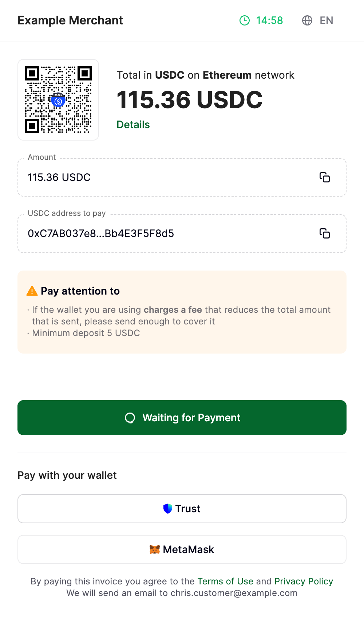This screenshot has height=619, width=364.
Task: Copy the 115.36 USDC amount
Action: (324, 177)
